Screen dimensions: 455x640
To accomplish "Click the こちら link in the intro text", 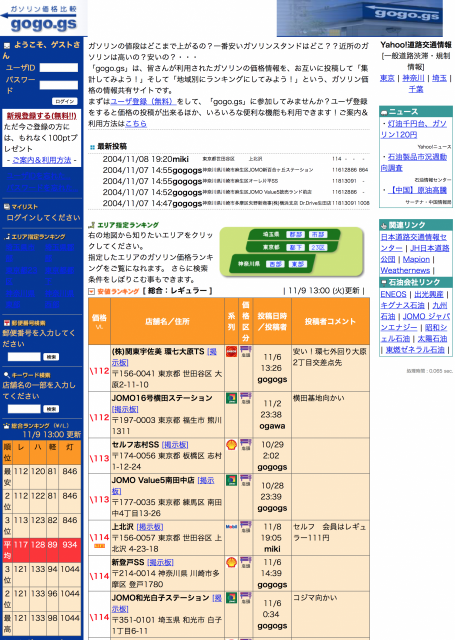I will coord(136,123).
